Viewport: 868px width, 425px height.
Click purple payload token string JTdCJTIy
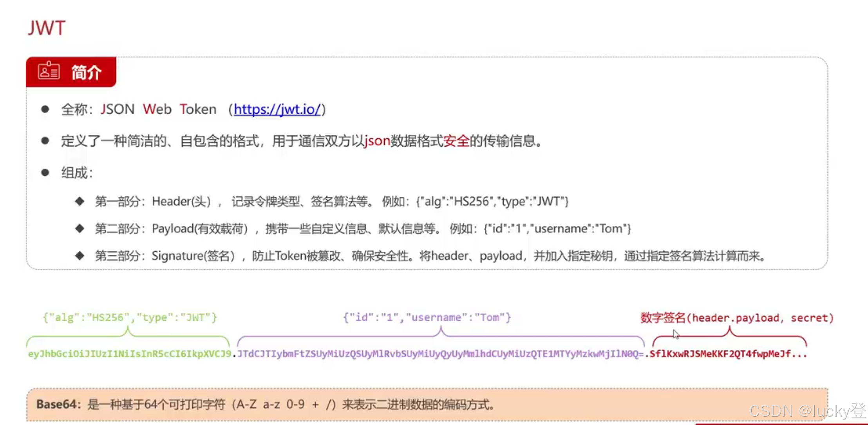click(x=440, y=354)
